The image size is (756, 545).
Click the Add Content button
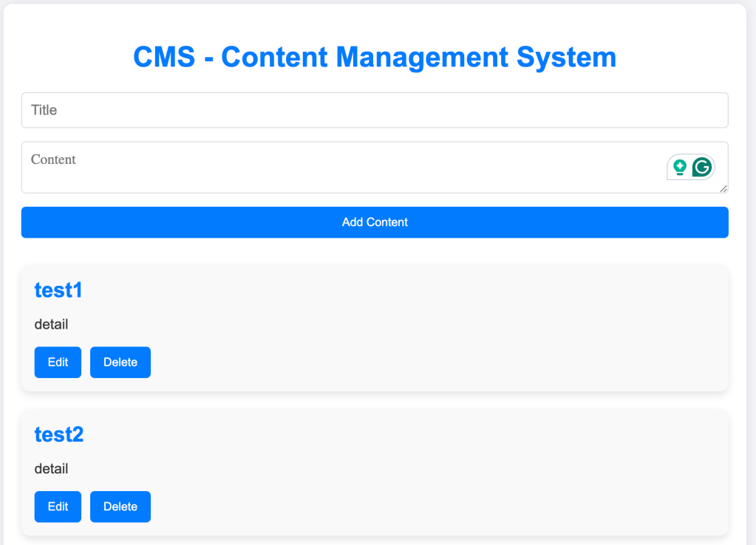point(375,222)
